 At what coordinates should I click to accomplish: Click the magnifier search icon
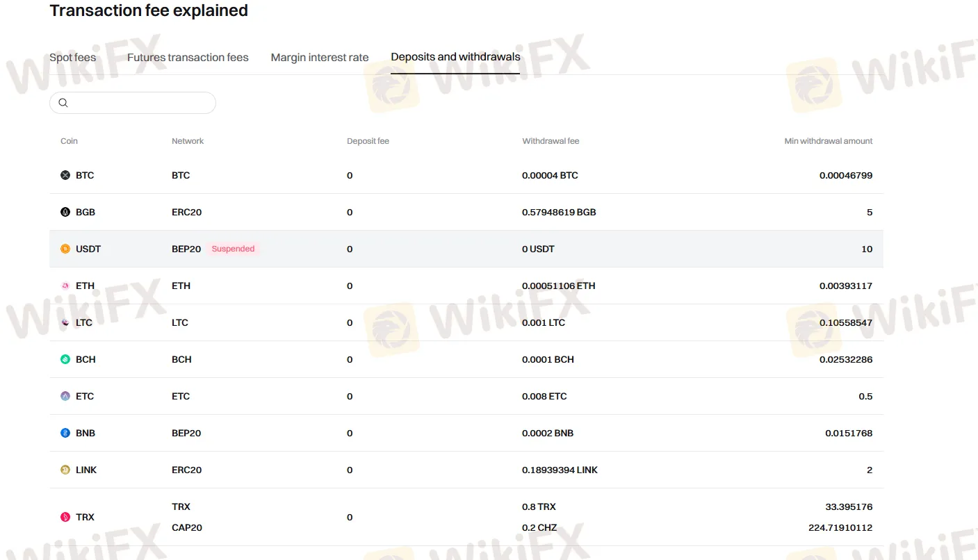(x=63, y=103)
